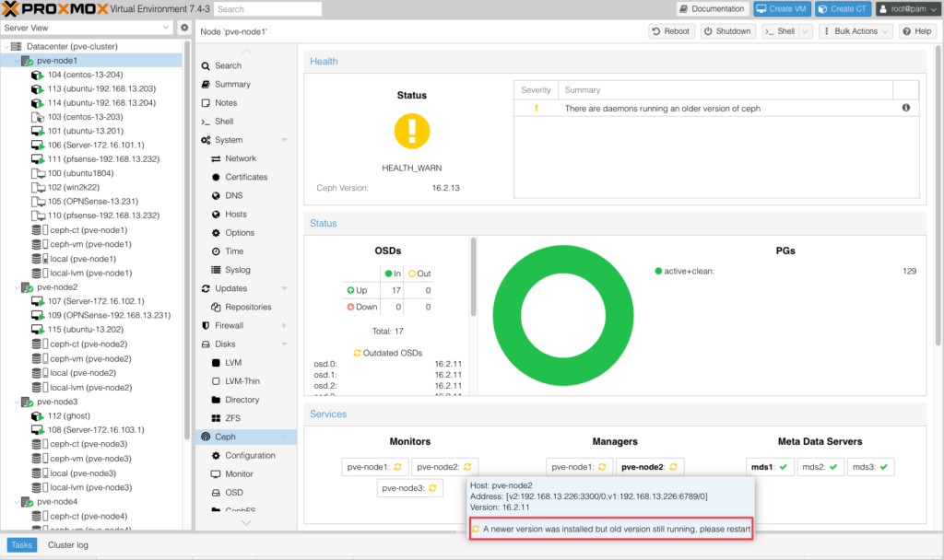Click the Shutdown button
The image size is (944, 560).
[x=728, y=31]
